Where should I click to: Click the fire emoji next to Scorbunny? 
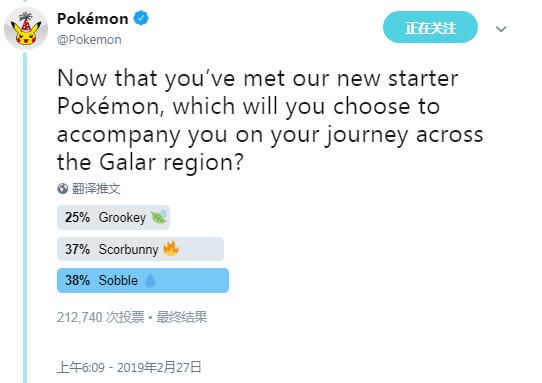click(171, 249)
